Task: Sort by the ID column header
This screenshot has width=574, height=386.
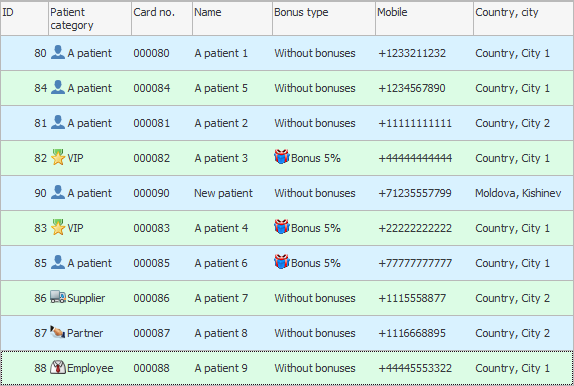Action: point(24,18)
